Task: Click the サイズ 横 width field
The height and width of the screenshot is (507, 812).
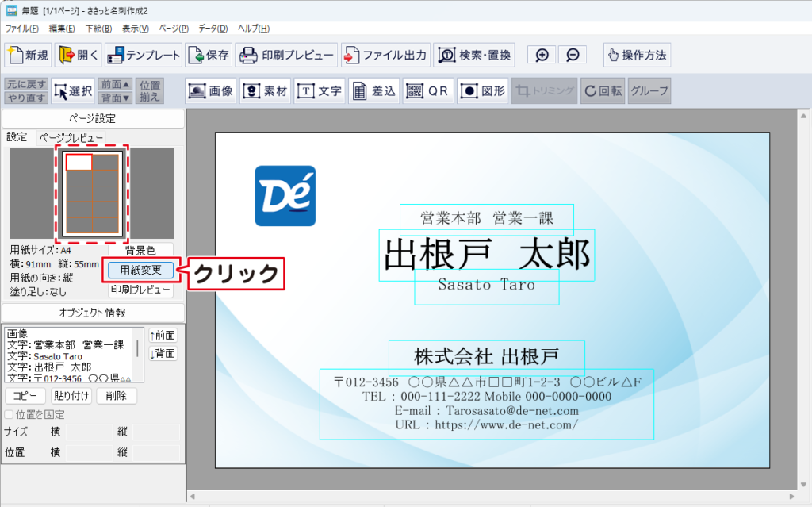Action: click(x=89, y=432)
